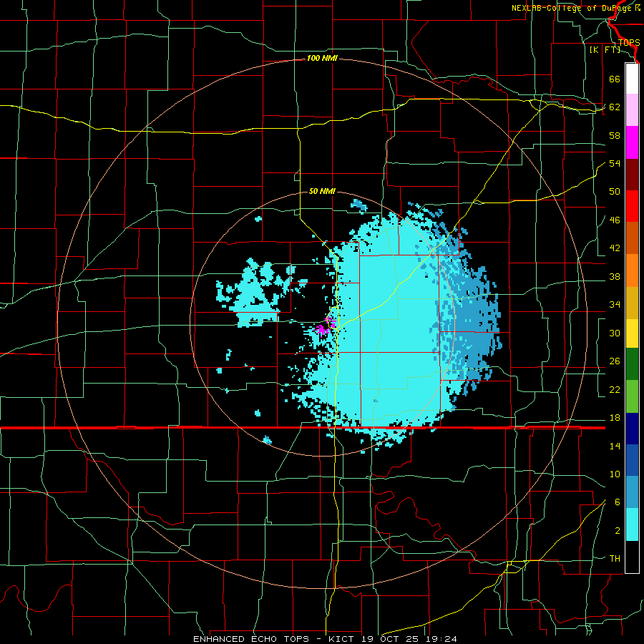Click the "2" scale label
The width and height of the screenshot is (644, 644).
(617, 531)
